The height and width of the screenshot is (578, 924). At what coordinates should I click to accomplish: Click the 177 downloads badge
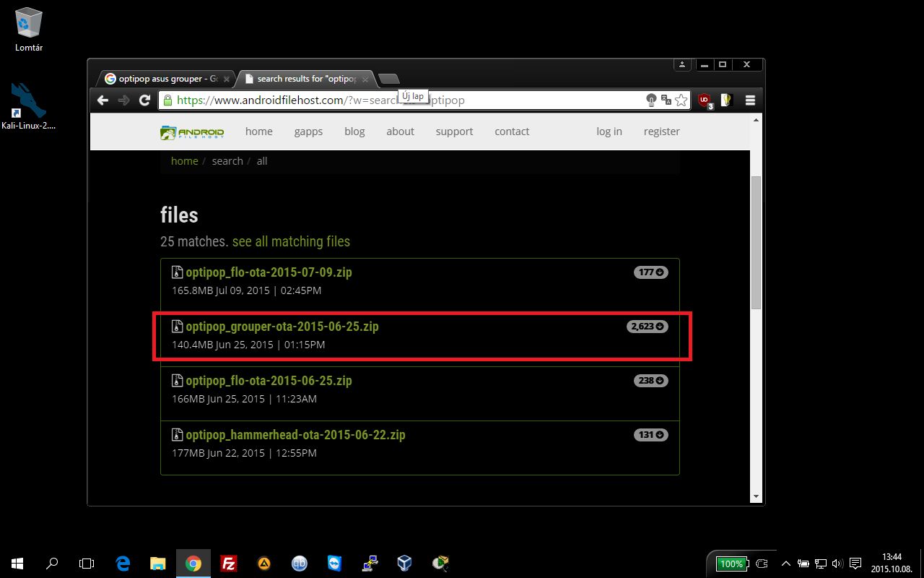(650, 272)
